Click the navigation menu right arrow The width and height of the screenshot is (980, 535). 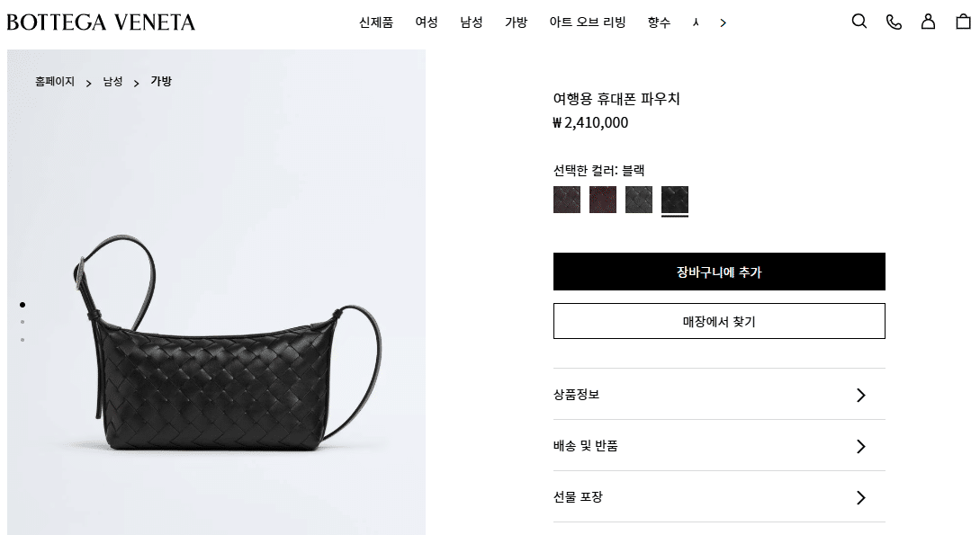[x=724, y=23]
